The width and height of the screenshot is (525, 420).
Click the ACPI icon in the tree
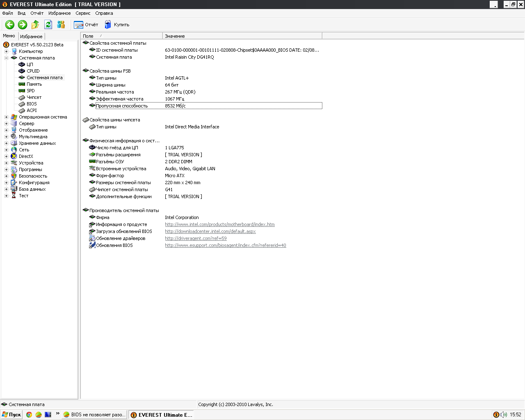coord(22,110)
